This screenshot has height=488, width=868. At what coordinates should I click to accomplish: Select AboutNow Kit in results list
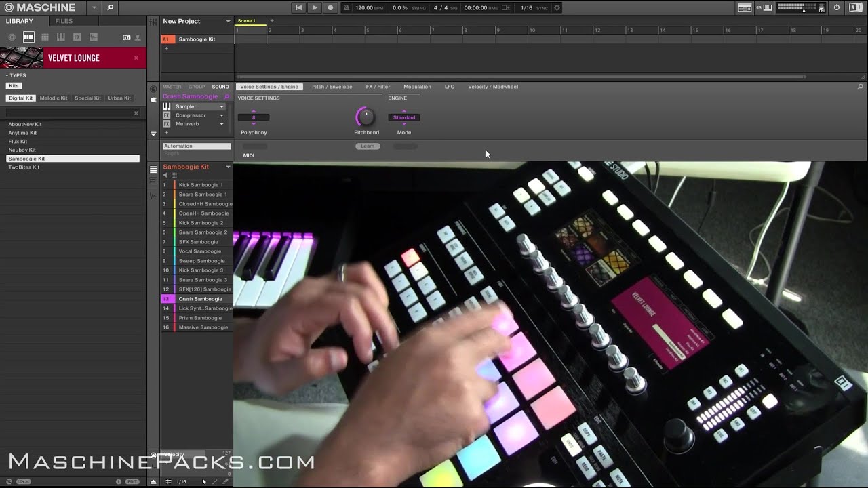point(73,124)
